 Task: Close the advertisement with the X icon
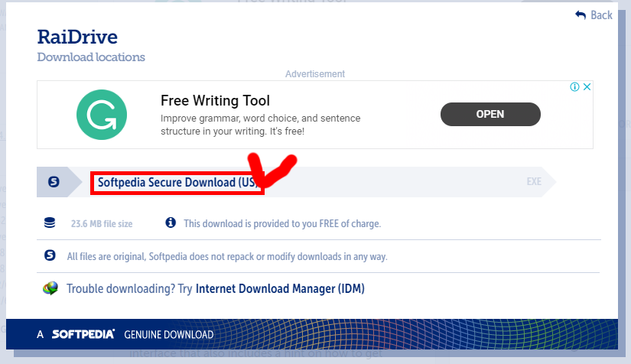(x=587, y=87)
